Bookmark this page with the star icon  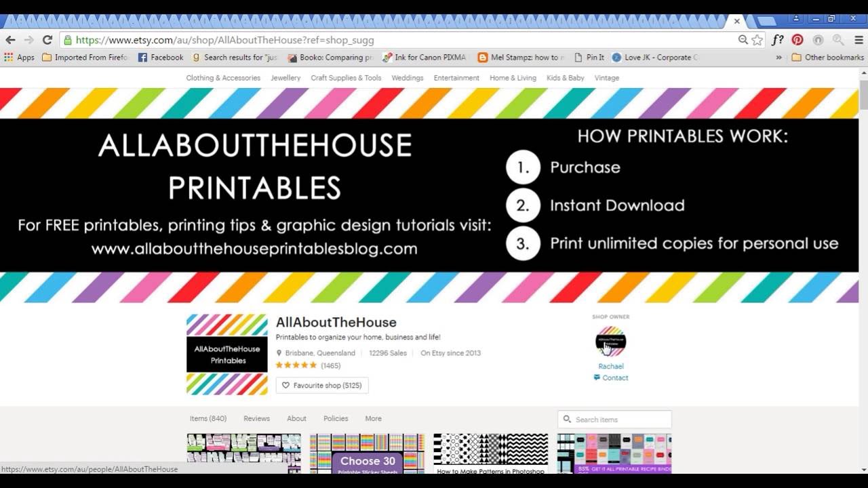757,40
